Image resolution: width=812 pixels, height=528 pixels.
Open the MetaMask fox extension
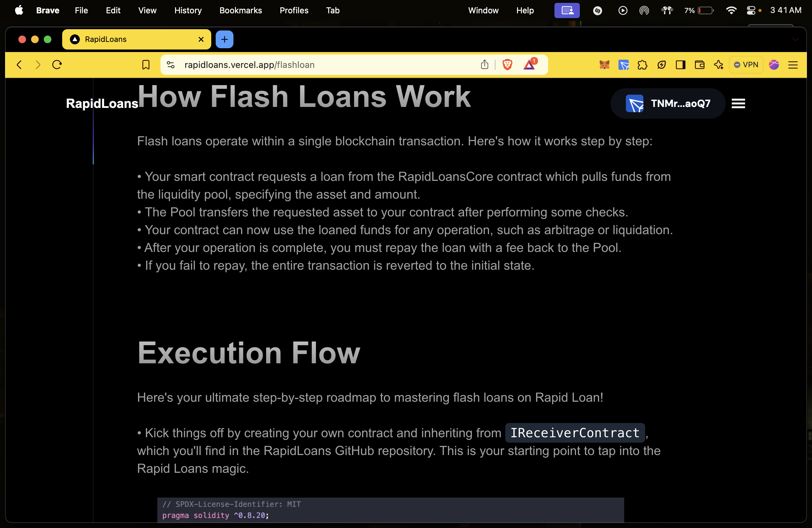tap(604, 65)
